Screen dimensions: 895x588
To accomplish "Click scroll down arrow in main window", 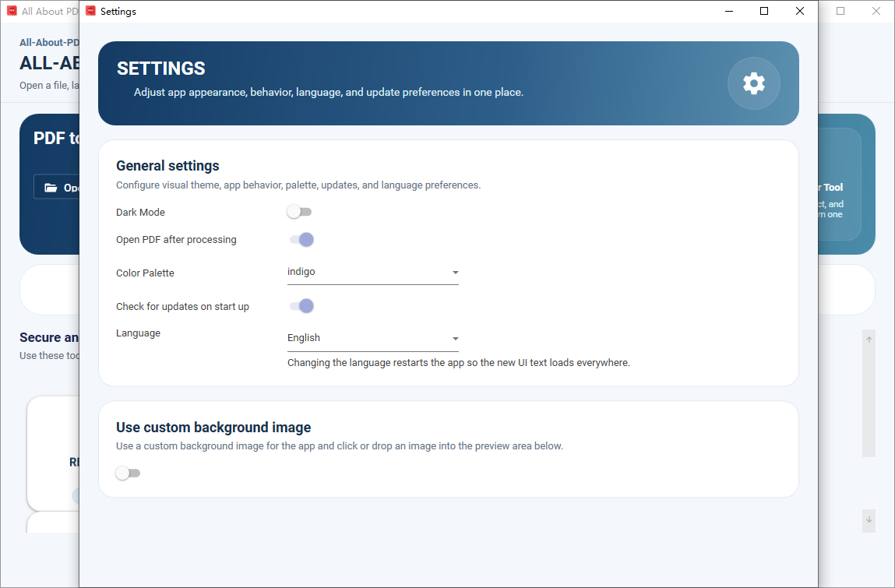I will coord(869,519).
